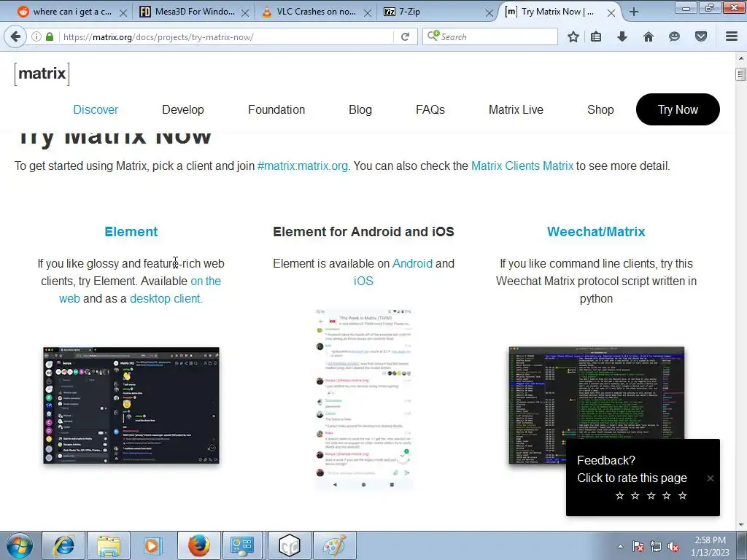Go to the Blog nav item

(x=360, y=109)
